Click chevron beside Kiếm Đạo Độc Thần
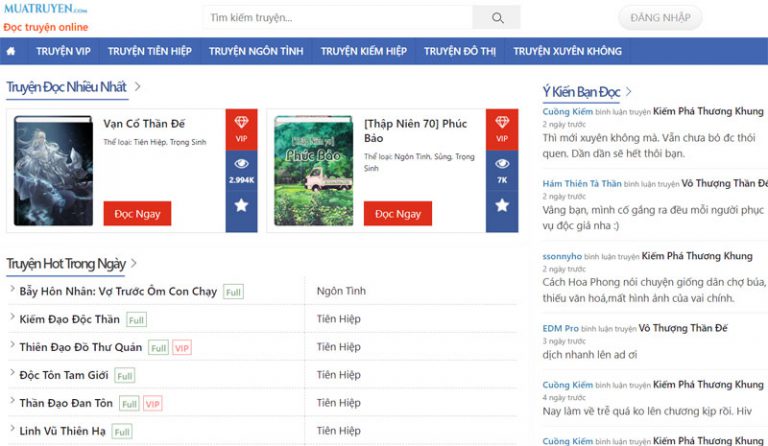The width and height of the screenshot is (768, 446). click(x=12, y=317)
